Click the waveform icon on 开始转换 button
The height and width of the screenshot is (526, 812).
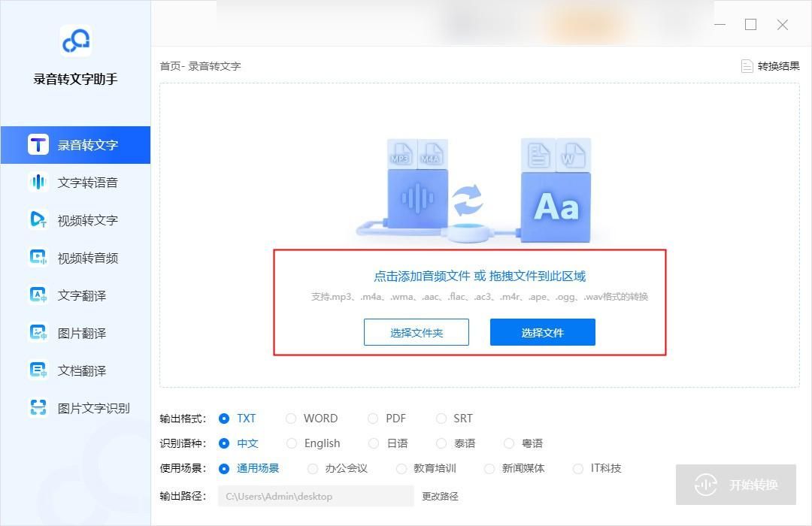tap(705, 485)
